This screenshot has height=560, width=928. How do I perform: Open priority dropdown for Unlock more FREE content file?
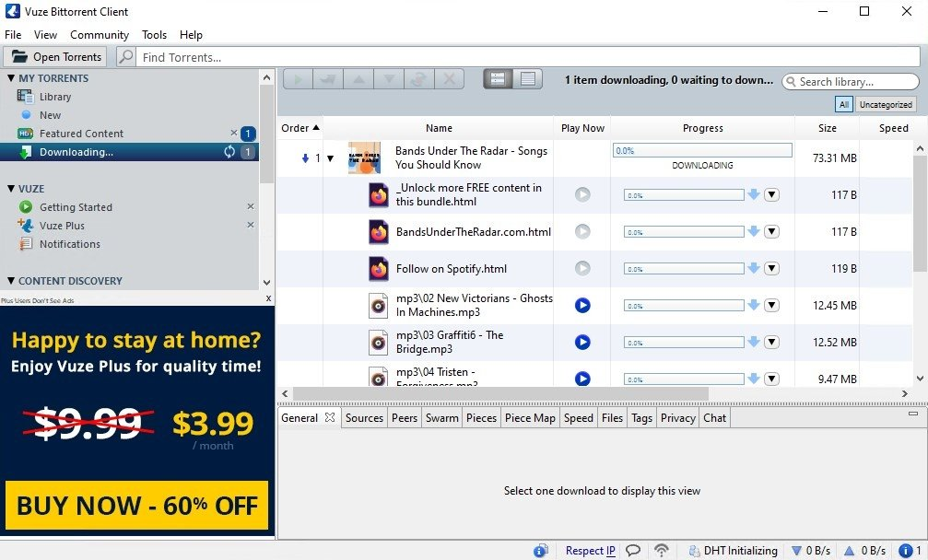tap(771, 194)
